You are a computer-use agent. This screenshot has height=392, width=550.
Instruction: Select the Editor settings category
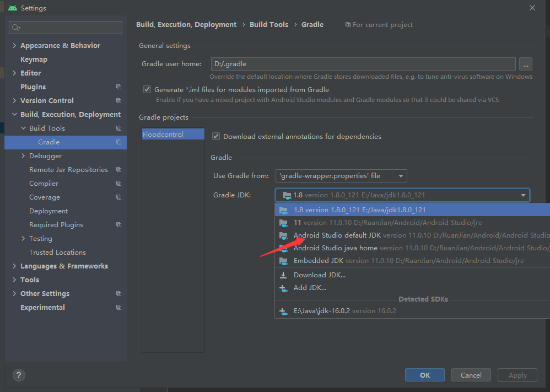coord(30,72)
